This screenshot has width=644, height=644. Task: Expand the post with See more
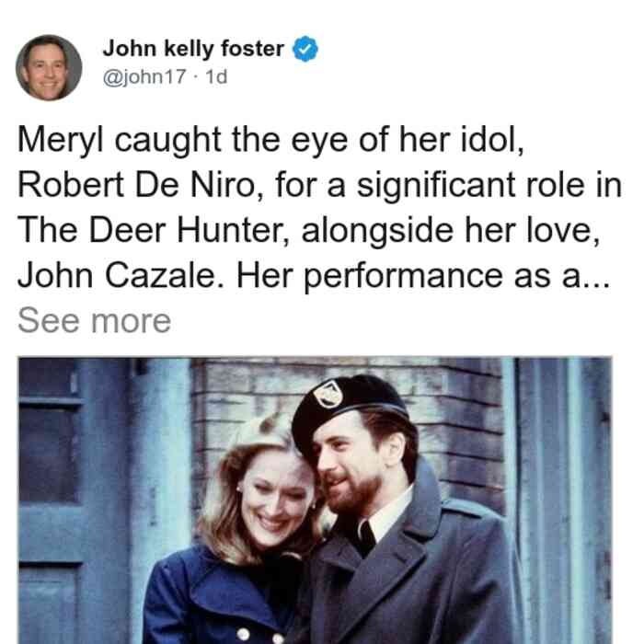(x=94, y=321)
